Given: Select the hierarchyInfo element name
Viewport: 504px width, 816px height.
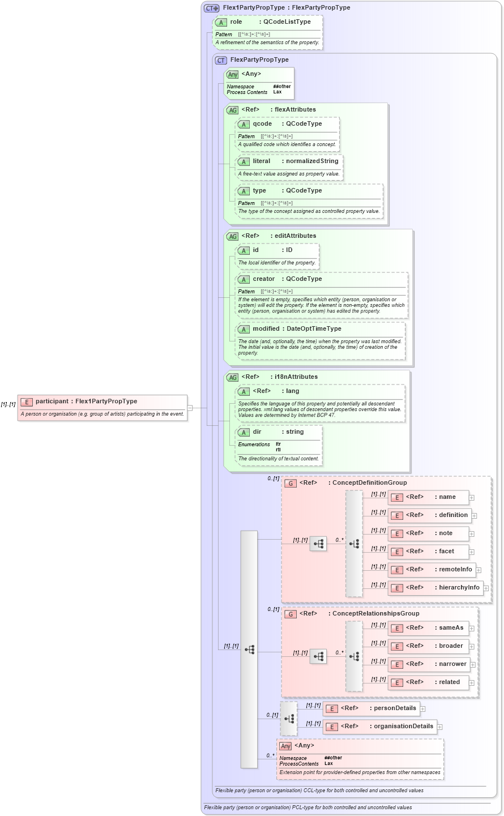Looking at the screenshot, I should pos(459,587).
